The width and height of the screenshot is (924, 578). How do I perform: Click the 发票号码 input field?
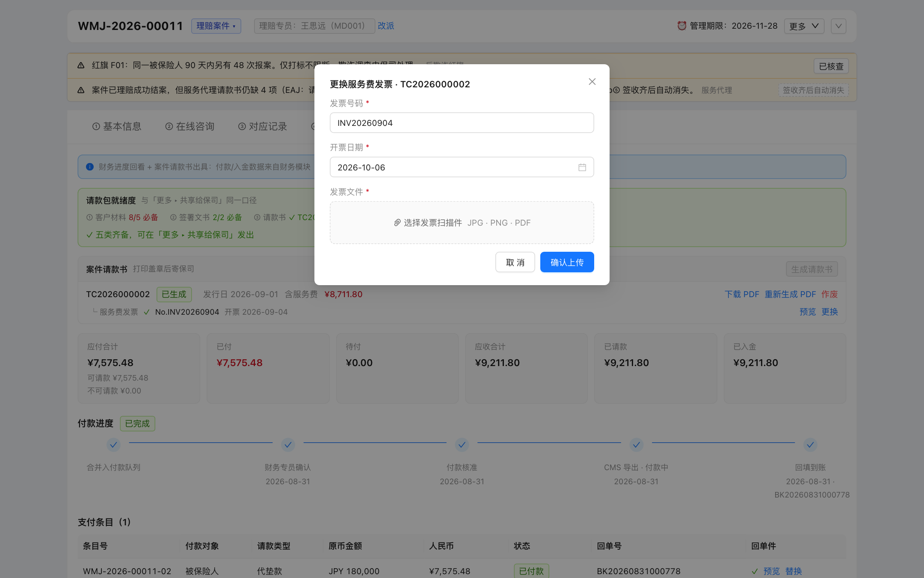[x=462, y=123]
